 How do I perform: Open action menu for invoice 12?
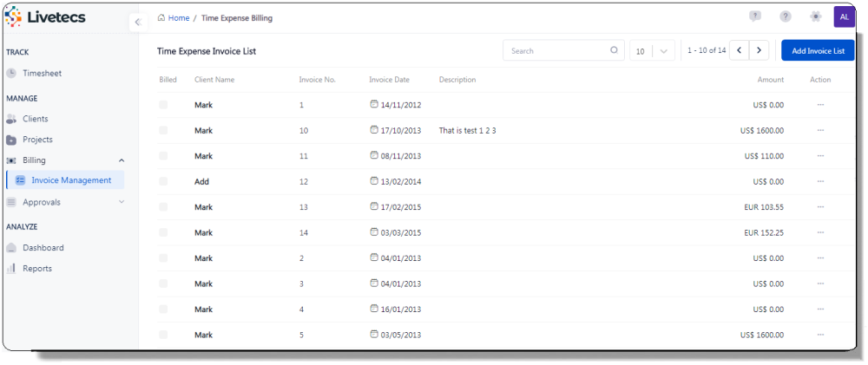820,181
